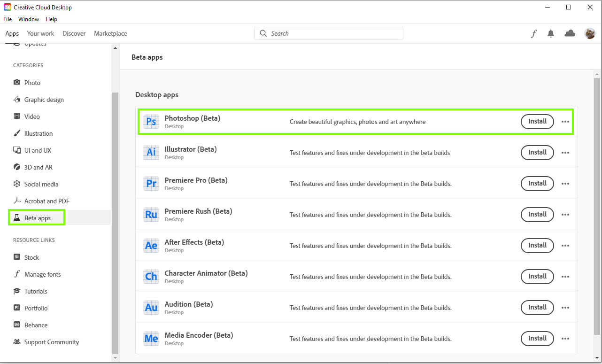This screenshot has width=602, height=364.
Task: Click the main panel scroll up arrow
Action: tap(597, 74)
